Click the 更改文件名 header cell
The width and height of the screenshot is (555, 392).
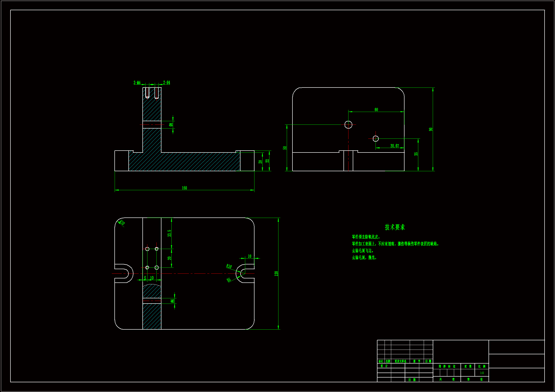point(400,361)
